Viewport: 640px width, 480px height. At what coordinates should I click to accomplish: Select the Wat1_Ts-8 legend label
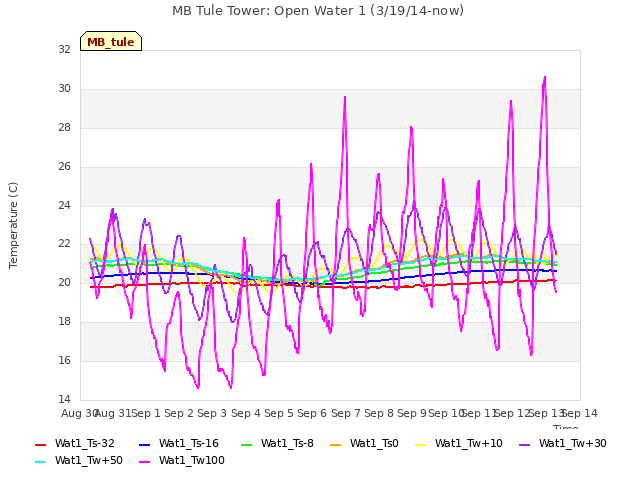click(287, 443)
